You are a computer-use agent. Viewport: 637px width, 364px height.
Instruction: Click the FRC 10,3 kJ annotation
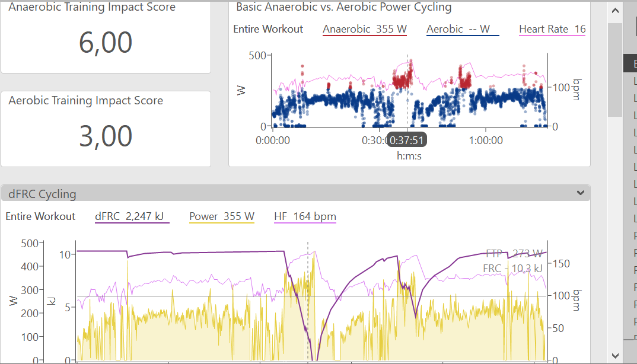[512, 269]
